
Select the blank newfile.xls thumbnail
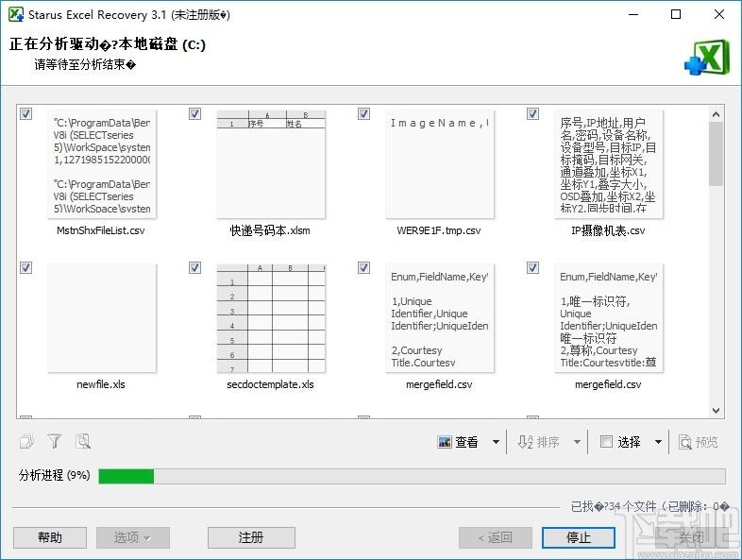coord(102,318)
